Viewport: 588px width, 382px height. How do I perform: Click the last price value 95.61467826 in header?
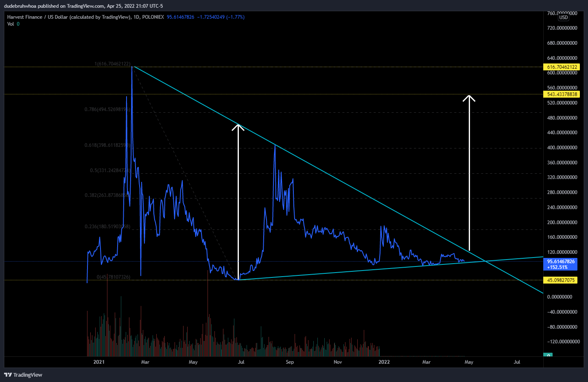[181, 17]
